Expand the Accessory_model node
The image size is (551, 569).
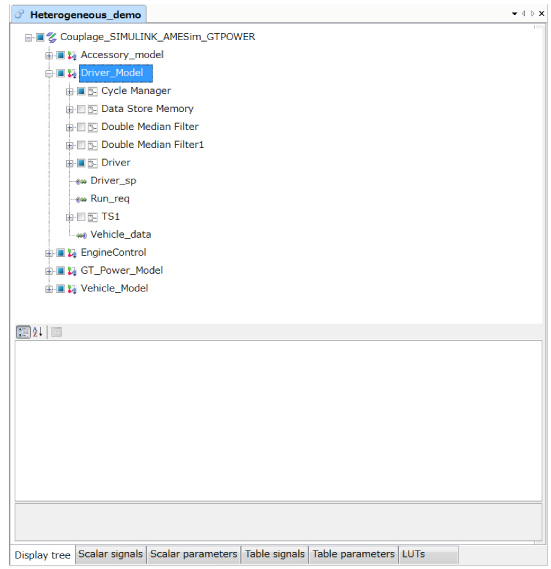[49, 56]
